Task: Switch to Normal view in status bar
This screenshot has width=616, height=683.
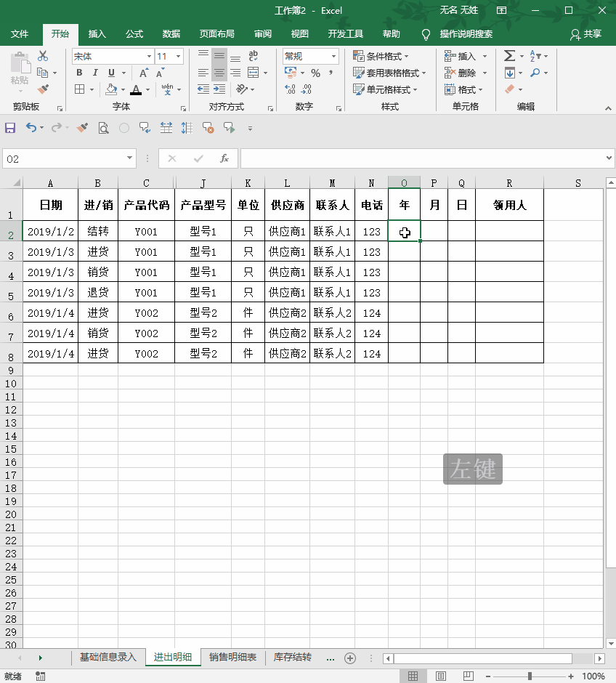Action: click(x=413, y=676)
